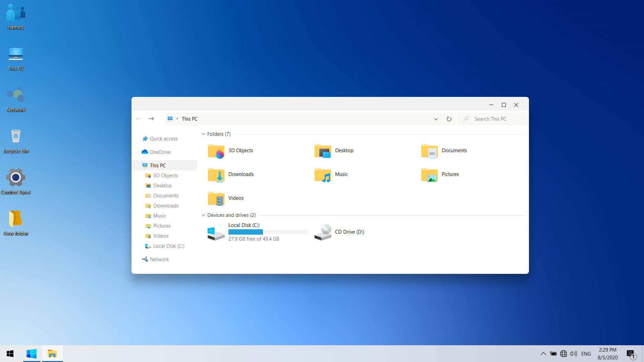Open the Desktop folder
This screenshot has width=644, height=362.
[344, 150]
